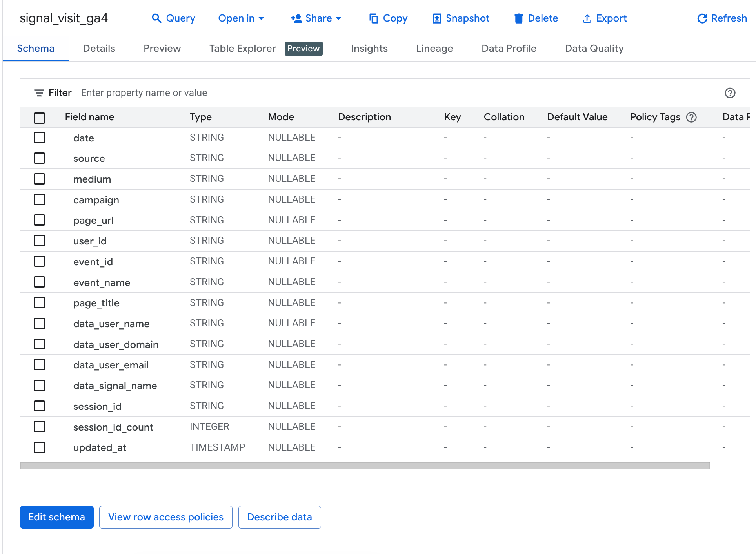Click the Query magnifier icon
This screenshot has height=554, width=756.
[156, 18]
